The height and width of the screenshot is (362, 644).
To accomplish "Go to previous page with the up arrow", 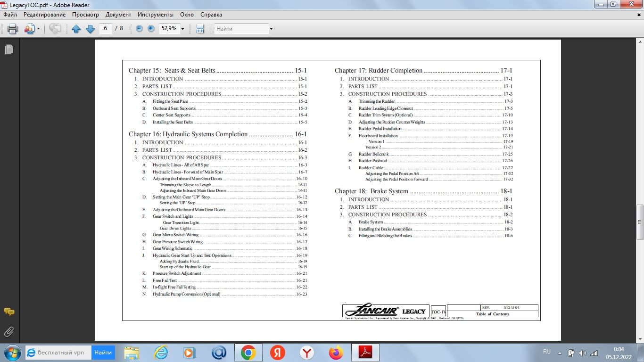I will click(x=76, y=29).
